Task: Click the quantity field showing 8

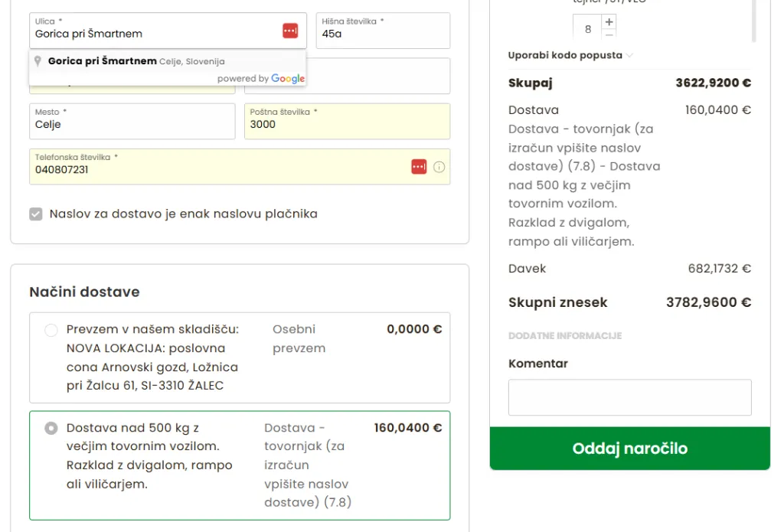Action: tap(588, 29)
